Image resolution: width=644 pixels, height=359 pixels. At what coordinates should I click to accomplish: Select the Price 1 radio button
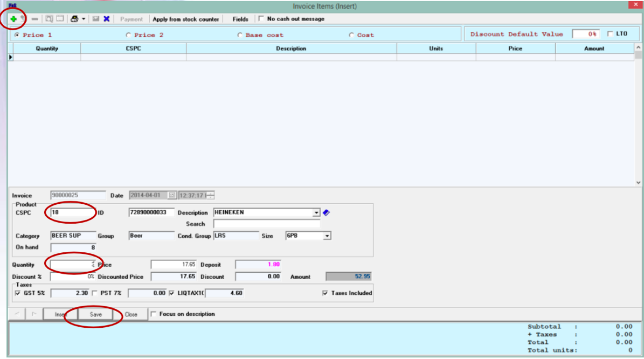coord(17,35)
